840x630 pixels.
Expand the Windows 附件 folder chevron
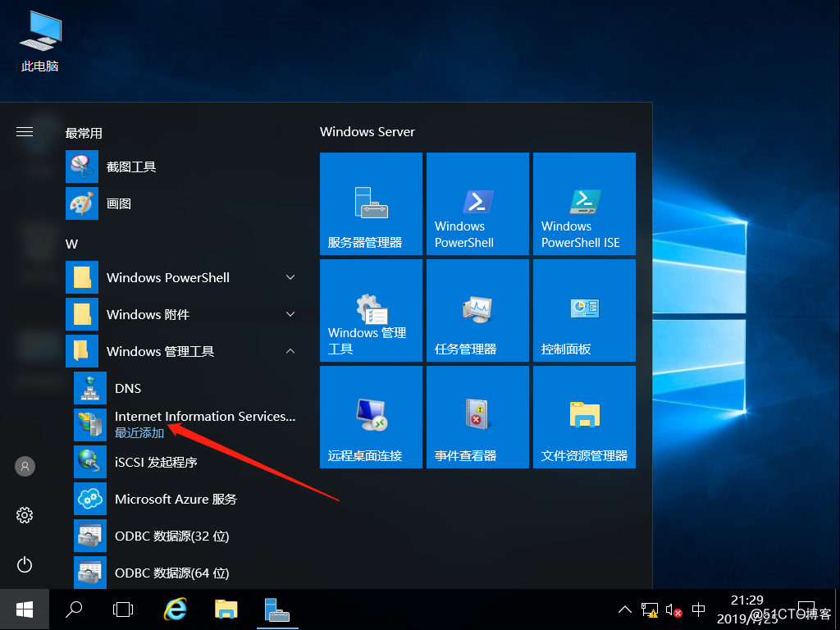290,314
